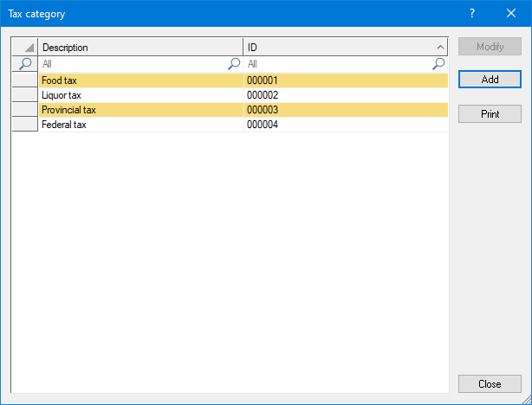Choose the Provincial tax category

coord(68,110)
